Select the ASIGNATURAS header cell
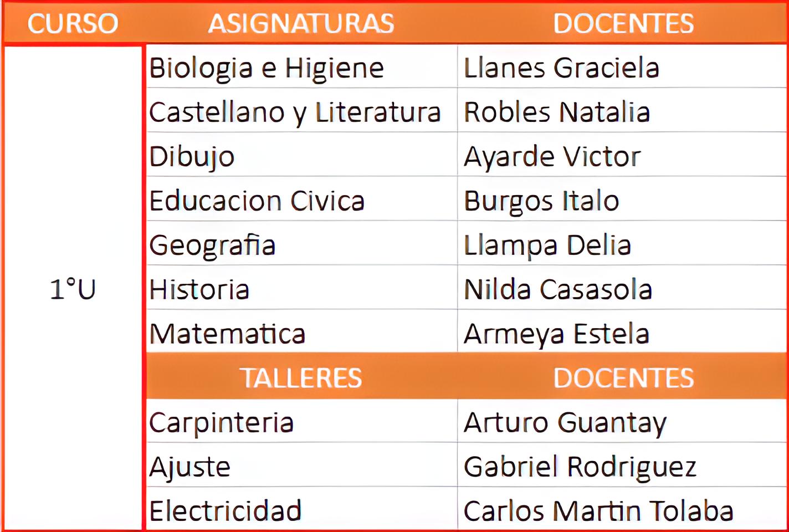 301,24
